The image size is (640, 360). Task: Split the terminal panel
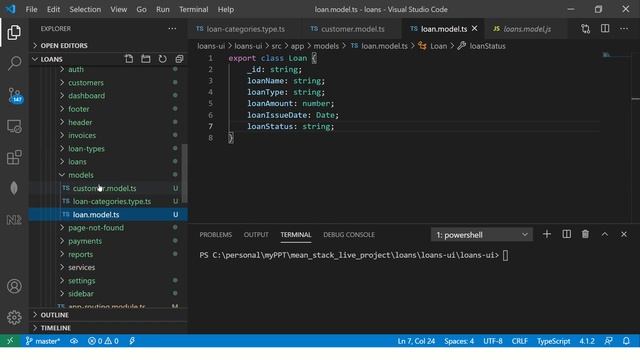(x=567, y=234)
